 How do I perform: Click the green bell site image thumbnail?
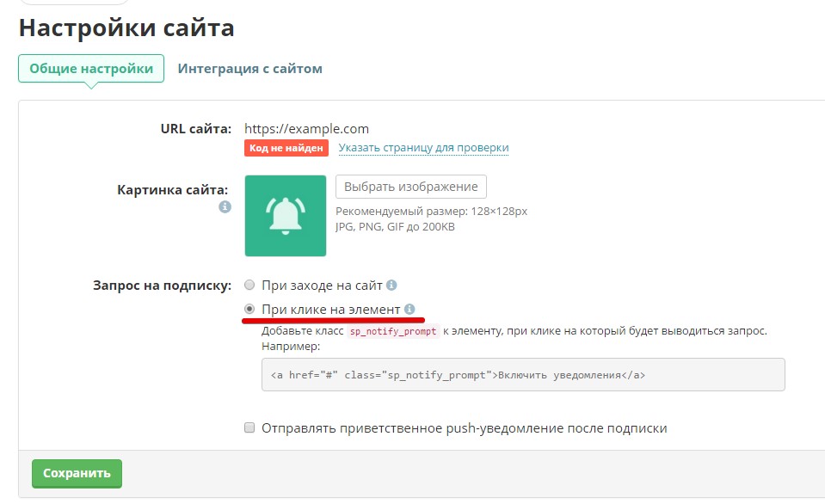285,216
